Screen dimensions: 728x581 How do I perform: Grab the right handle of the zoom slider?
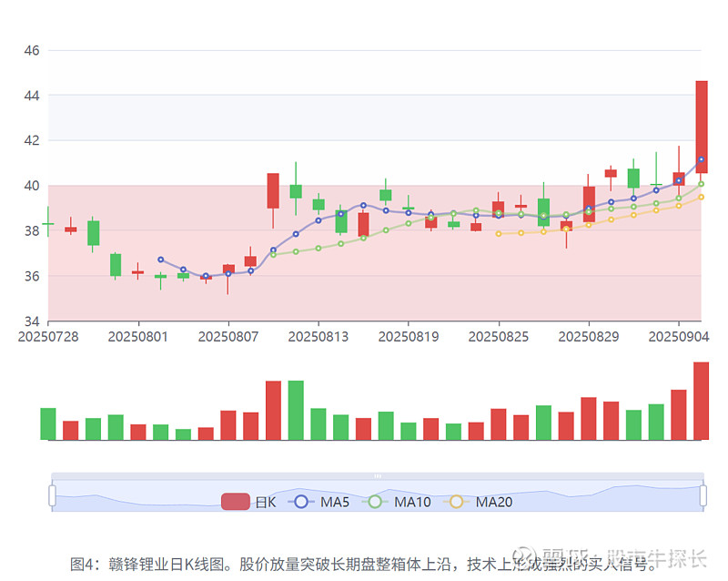pyautogui.click(x=703, y=495)
